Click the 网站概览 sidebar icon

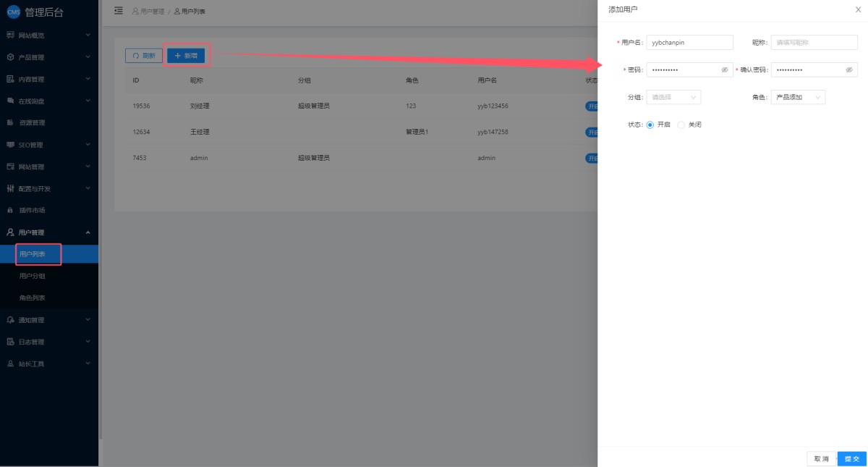(10, 35)
